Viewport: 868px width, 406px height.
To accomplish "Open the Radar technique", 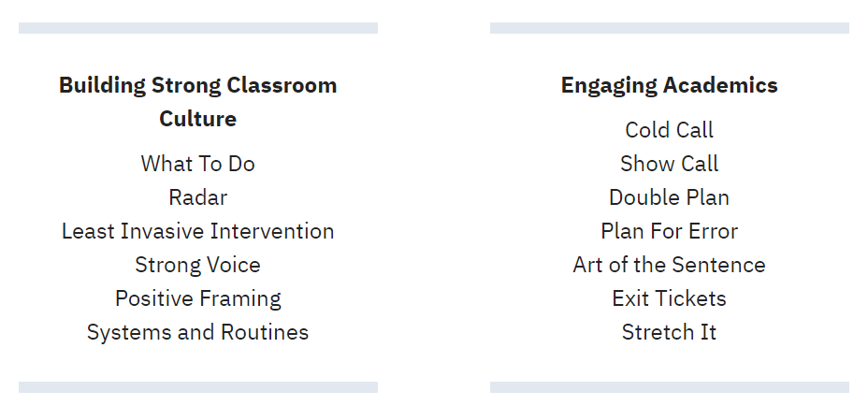I will (x=197, y=197).
